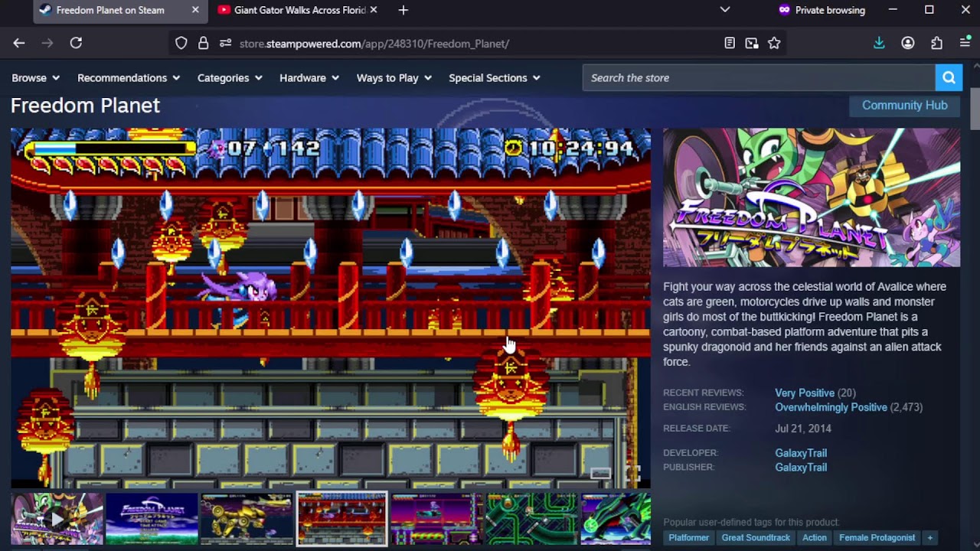980x551 pixels.
Task: Select the green pipes level thumbnail
Action: point(531,519)
